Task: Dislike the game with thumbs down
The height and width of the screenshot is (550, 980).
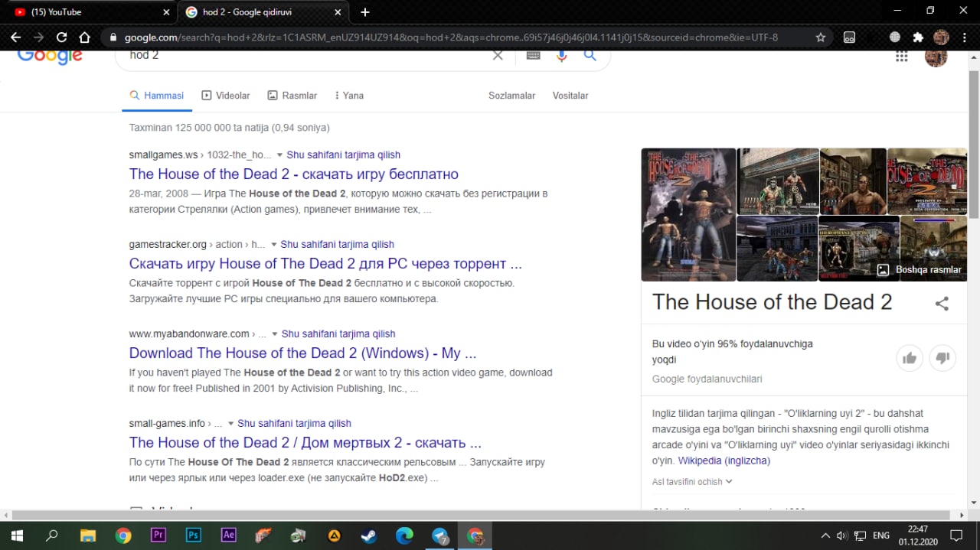Action: click(x=943, y=357)
